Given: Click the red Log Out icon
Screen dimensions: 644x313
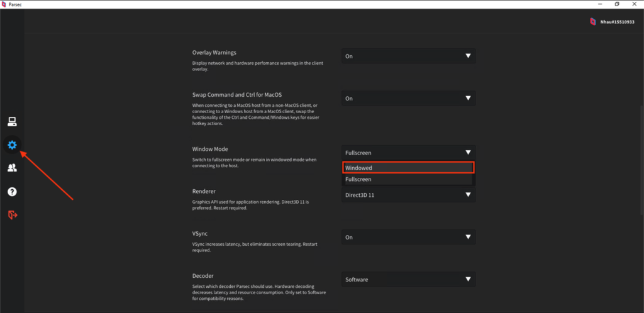Looking at the screenshot, I should point(12,215).
